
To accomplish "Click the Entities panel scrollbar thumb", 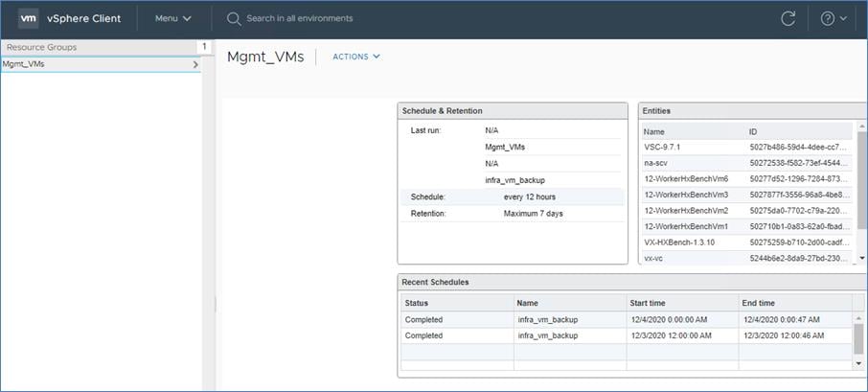I will 861,180.
